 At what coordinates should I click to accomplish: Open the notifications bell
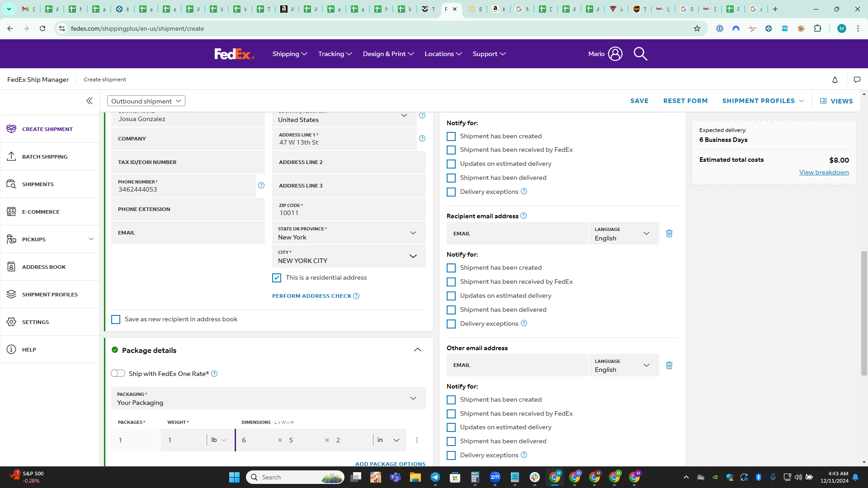tap(835, 80)
